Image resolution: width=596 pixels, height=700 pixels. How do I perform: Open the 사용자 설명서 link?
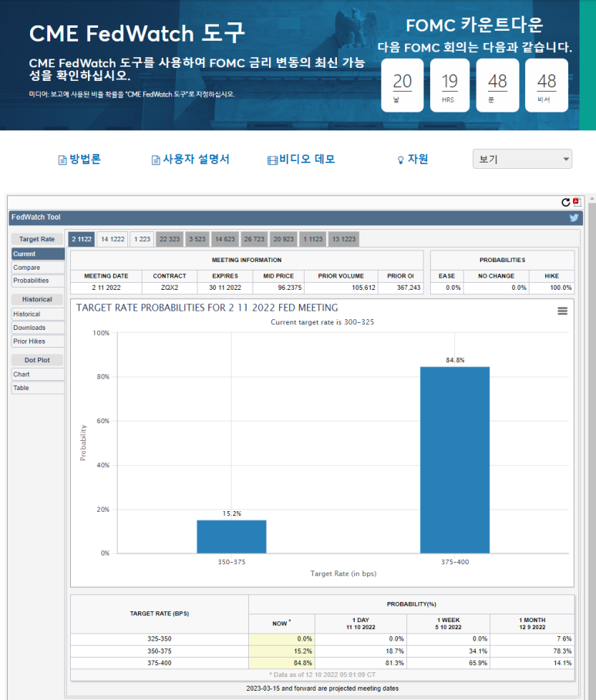pos(196,159)
